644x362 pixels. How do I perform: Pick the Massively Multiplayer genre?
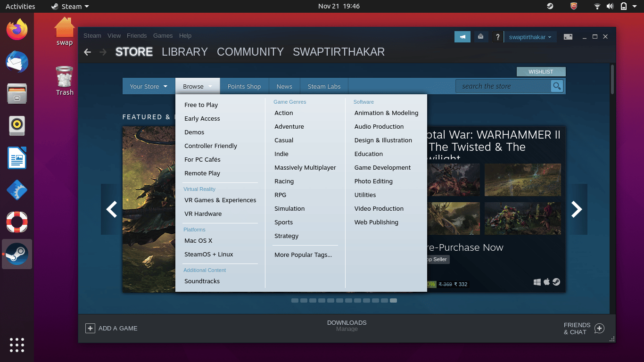[305, 167]
